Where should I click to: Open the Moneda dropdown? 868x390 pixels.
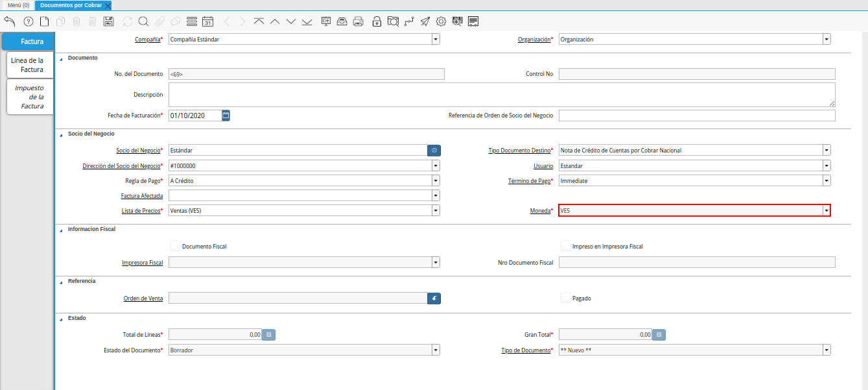(826, 210)
